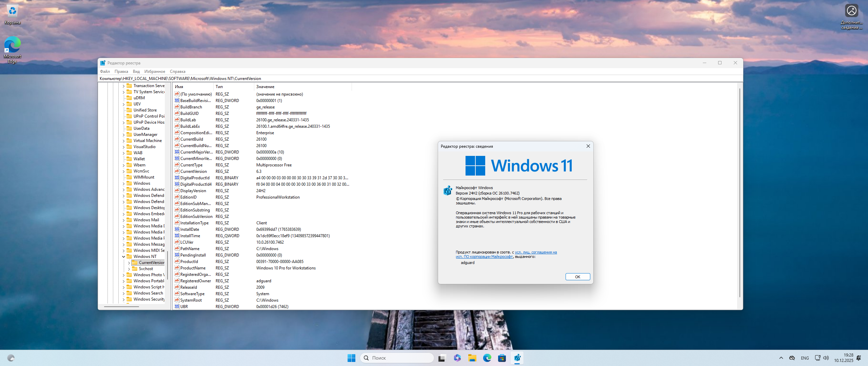
Task: Open the Избранное menu
Action: (x=155, y=72)
